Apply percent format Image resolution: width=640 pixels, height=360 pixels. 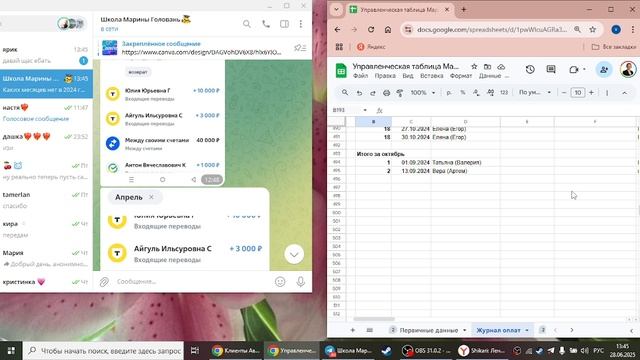463,93
